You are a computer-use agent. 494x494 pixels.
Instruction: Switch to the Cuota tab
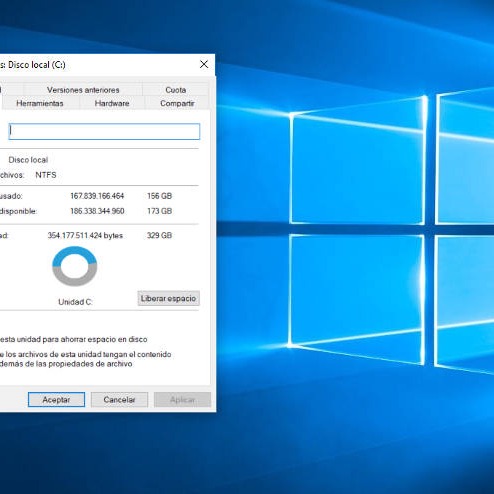(x=176, y=90)
